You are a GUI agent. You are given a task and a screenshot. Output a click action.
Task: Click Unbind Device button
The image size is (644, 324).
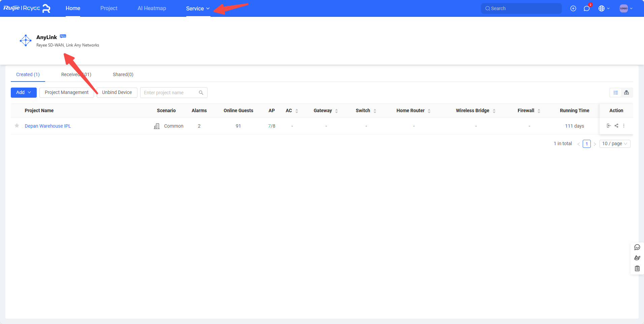(117, 93)
